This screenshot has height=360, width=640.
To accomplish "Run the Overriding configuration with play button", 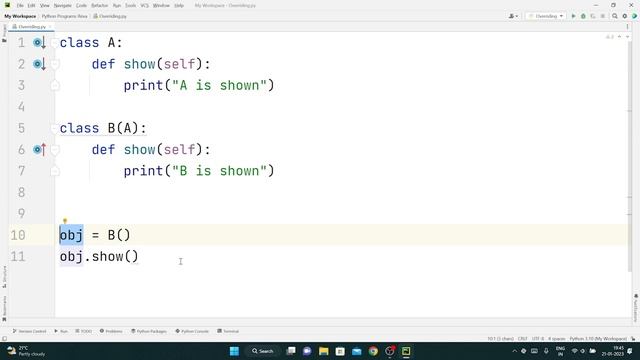I will pos(573,16).
